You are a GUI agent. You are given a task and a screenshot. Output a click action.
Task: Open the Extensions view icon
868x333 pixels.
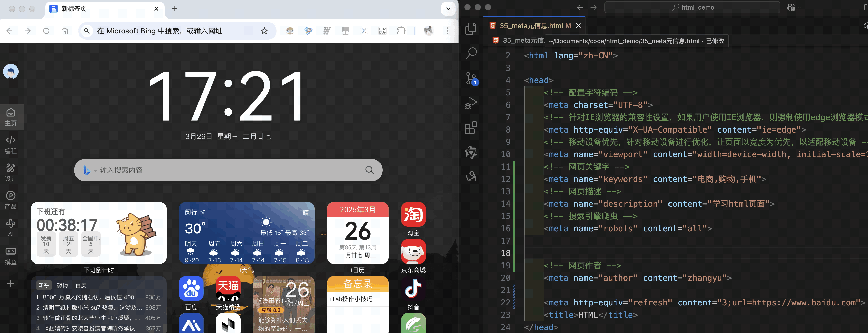click(471, 128)
